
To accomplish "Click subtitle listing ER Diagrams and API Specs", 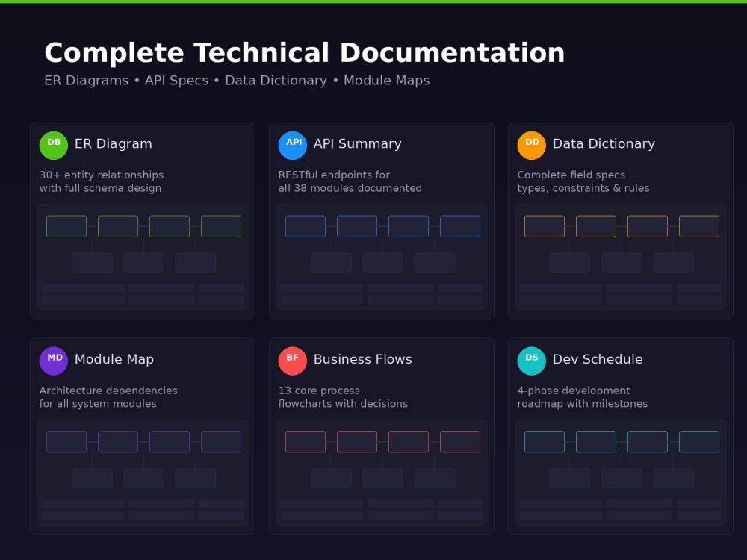I will [237, 81].
